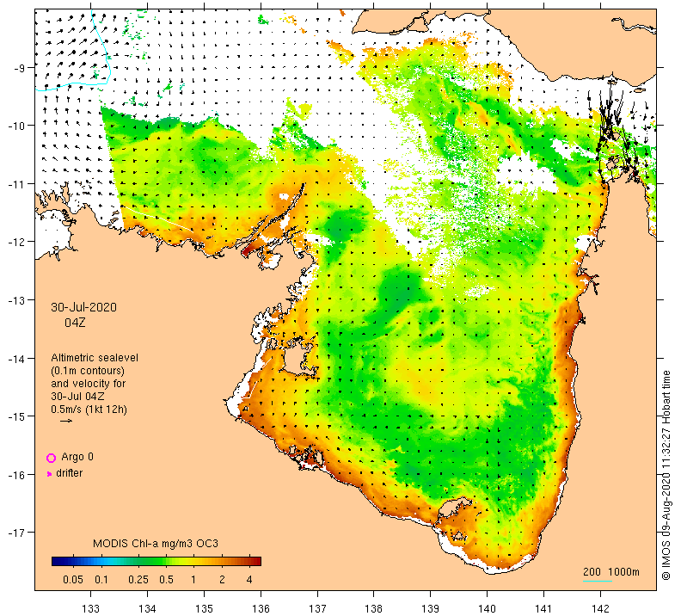The height and width of the screenshot is (616, 681).
Task: Click the 0.5m/s velocity scale arrow
Action: (x=66, y=421)
